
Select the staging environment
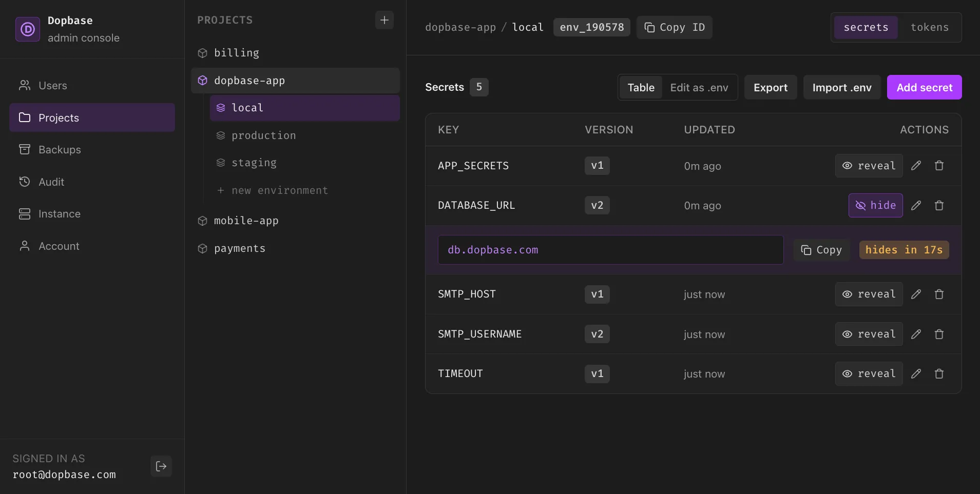click(304, 163)
